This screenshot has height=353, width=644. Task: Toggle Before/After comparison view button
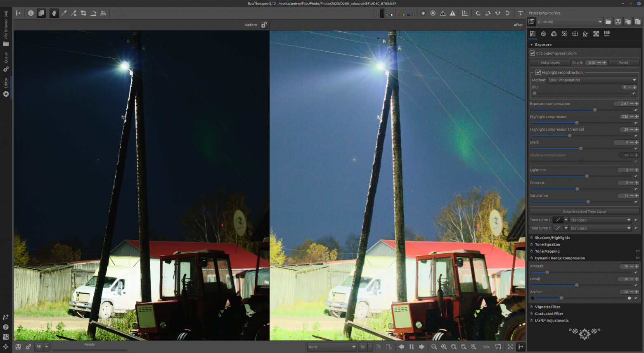click(x=41, y=13)
